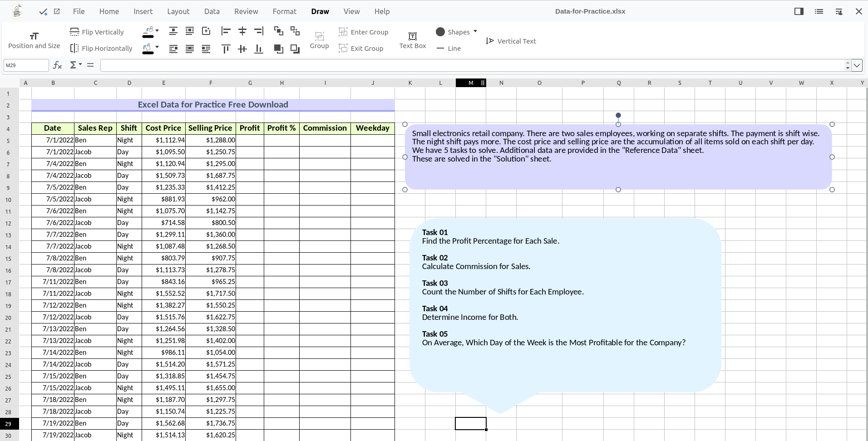Click the send backward one step icon
This screenshot has height=441, width=868.
click(x=295, y=31)
